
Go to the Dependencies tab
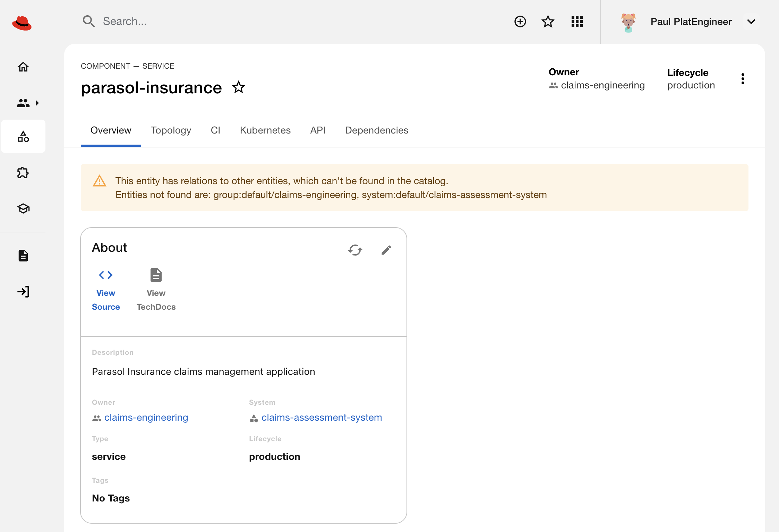point(377,130)
